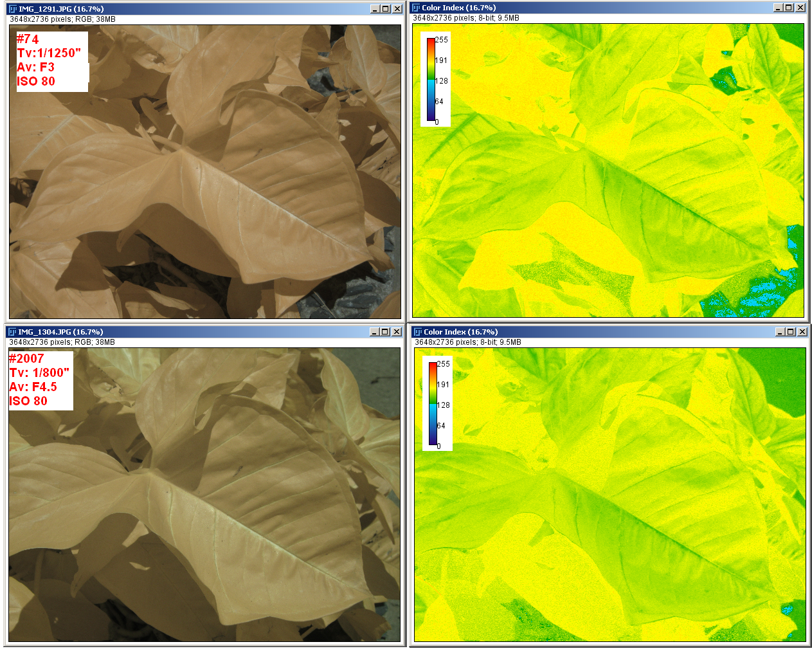Image resolution: width=812 pixels, height=651 pixels.
Task: Click the color scale bar in top Color Index
Action: 431,79
